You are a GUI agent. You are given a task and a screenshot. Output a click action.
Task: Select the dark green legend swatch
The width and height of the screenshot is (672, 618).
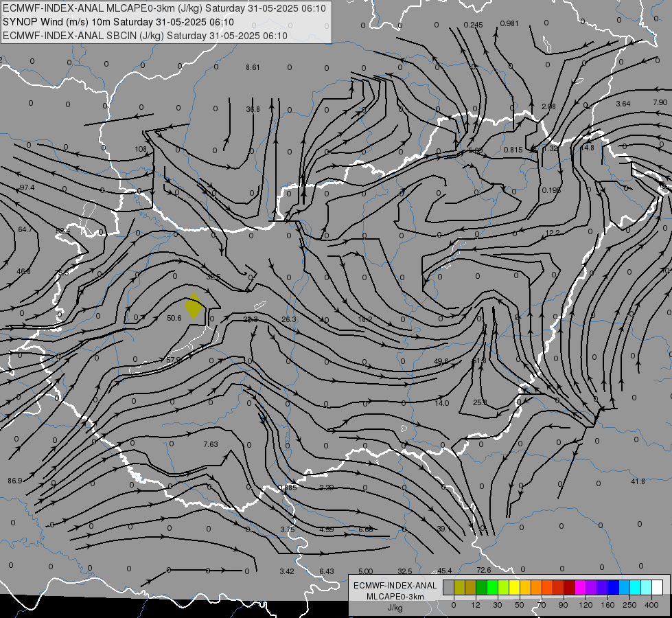pyautogui.click(x=481, y=587)
